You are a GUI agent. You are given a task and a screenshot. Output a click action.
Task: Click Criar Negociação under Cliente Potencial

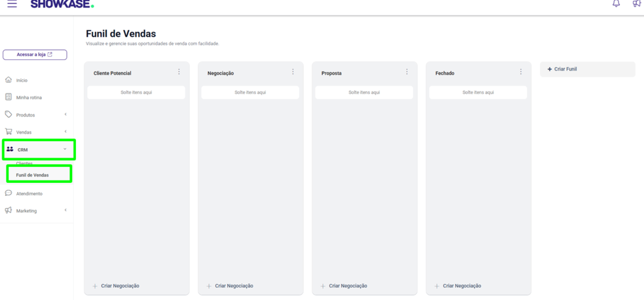click(120, 286)
